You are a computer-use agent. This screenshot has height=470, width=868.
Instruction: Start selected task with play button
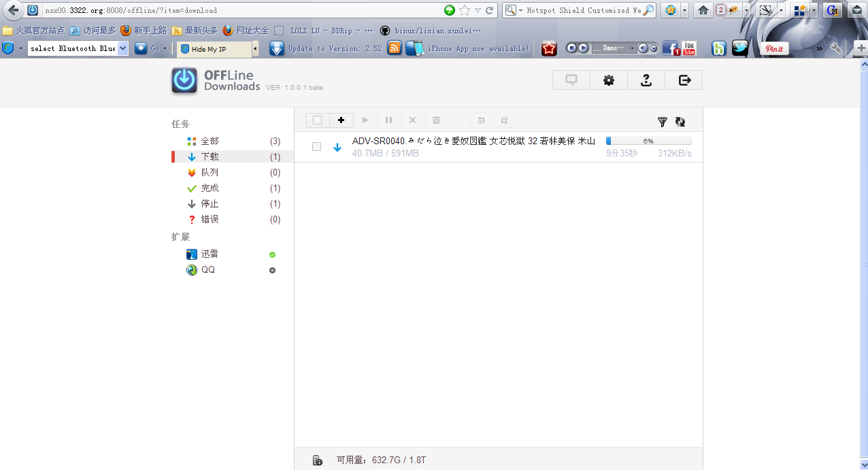click(x=365, y=120)
